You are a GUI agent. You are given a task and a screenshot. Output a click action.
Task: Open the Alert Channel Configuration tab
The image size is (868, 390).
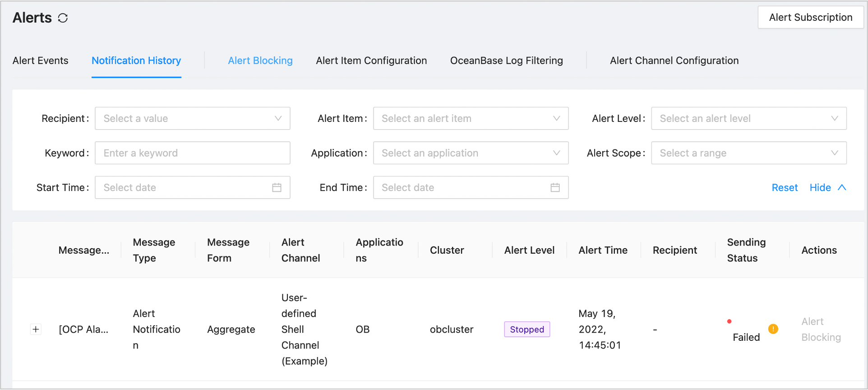[674, 61]
